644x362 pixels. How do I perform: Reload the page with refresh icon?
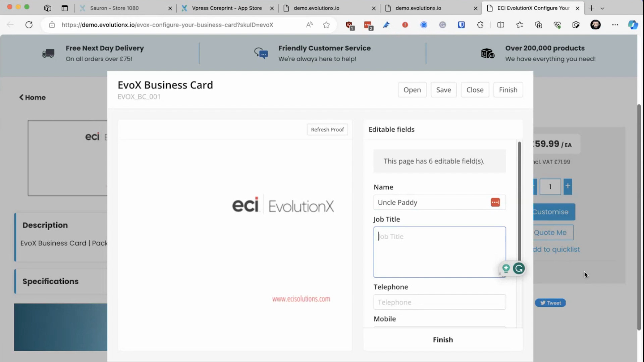point(29,25)
